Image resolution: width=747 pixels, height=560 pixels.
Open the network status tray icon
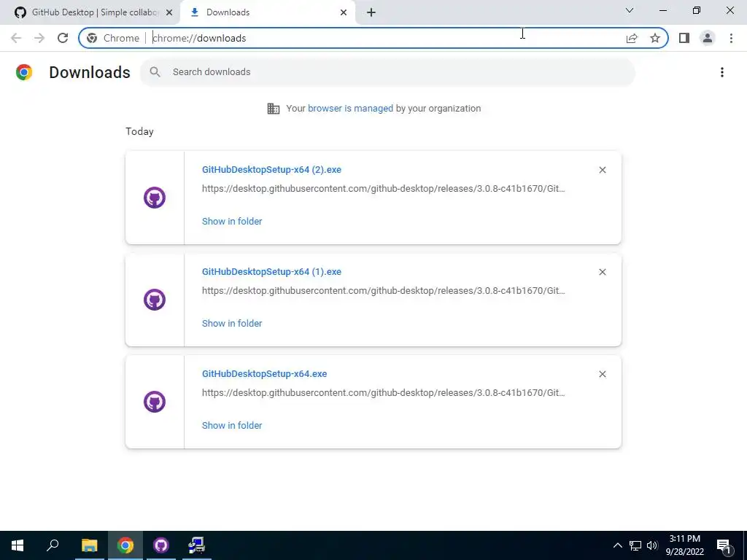[x=635, y=545]
